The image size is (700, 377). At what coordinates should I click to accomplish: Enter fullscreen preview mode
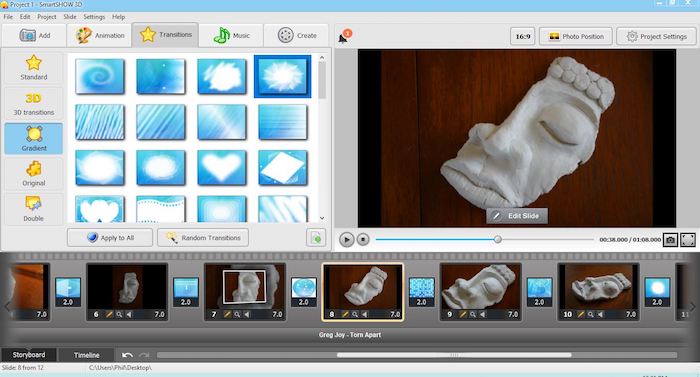pyautogui.click(x=688, y=240)
